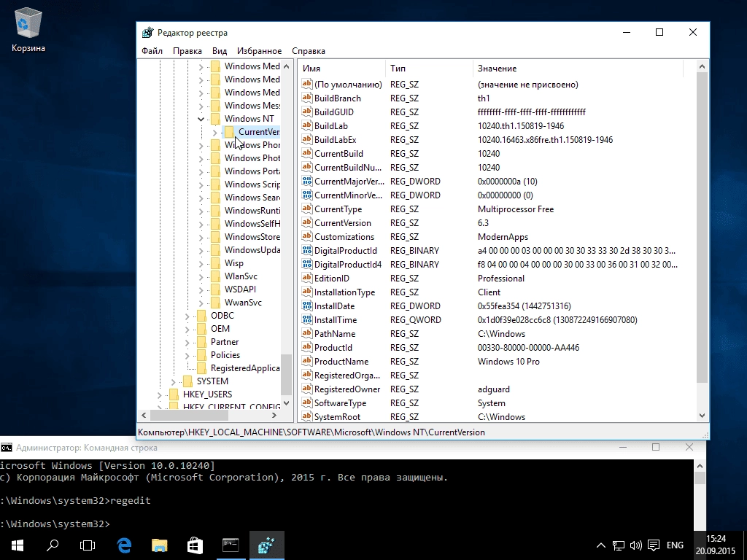The image size is (747, 560).
Task: Open taskbar search magnifier
Action: (x=53, y=545)
